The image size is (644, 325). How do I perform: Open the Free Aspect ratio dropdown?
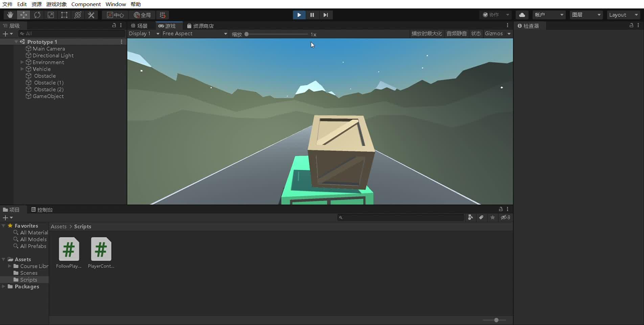193,34
